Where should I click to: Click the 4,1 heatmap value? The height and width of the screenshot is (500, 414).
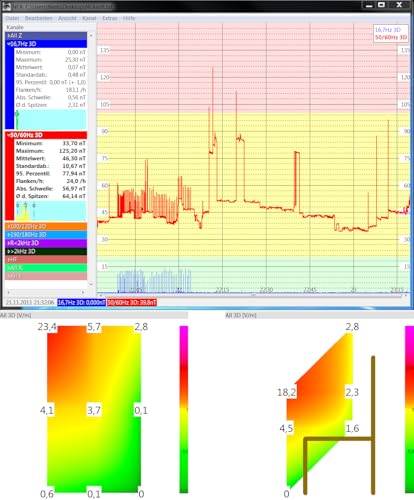tap(47, 410)
